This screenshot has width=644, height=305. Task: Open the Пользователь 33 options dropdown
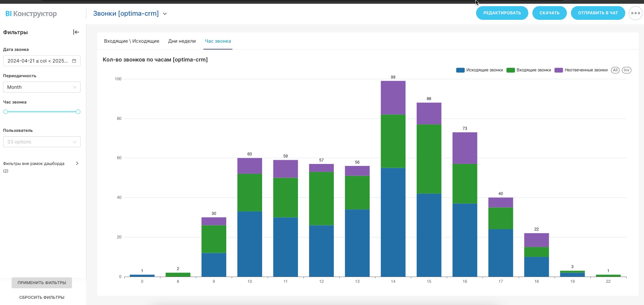click(42, 142)
